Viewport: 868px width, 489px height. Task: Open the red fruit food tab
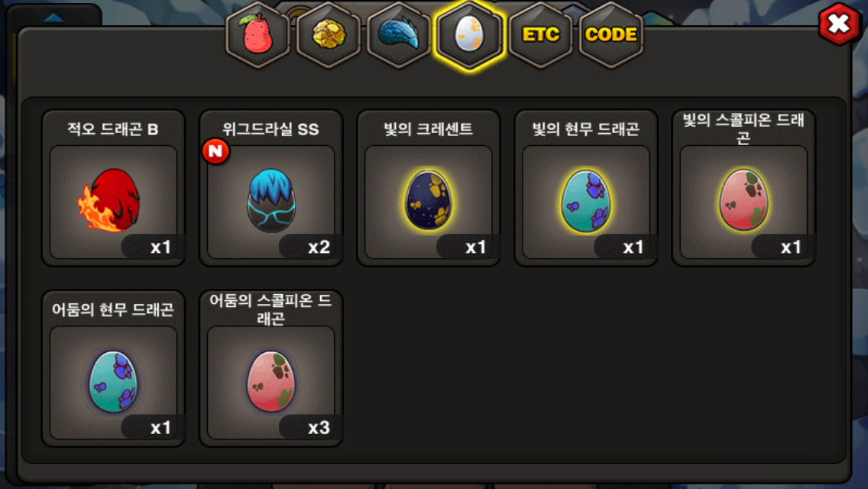257,35
